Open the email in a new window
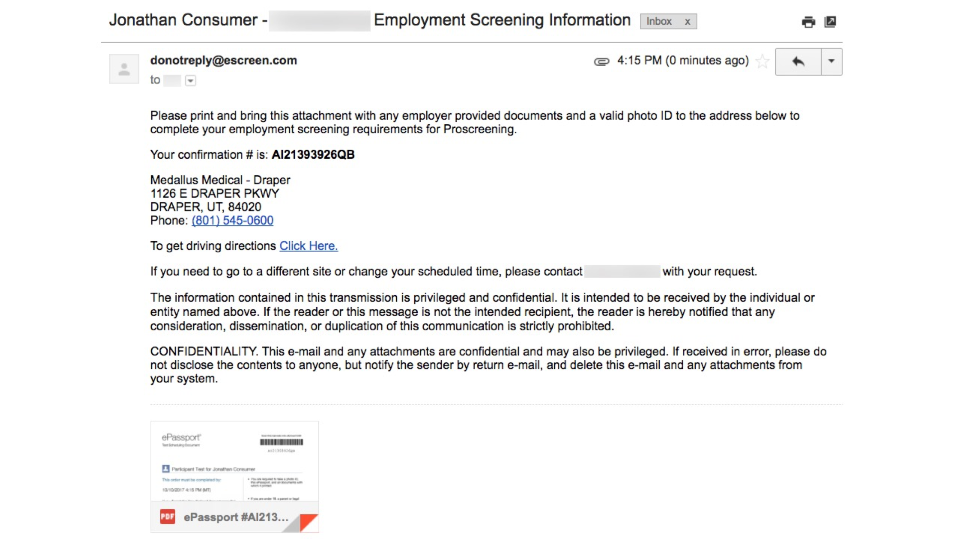980x551 pixels. 830,22
